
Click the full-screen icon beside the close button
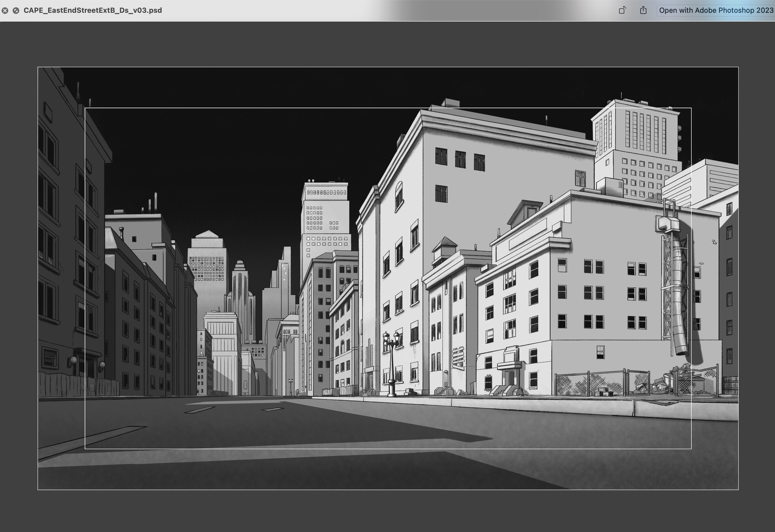tap(16, 10)
